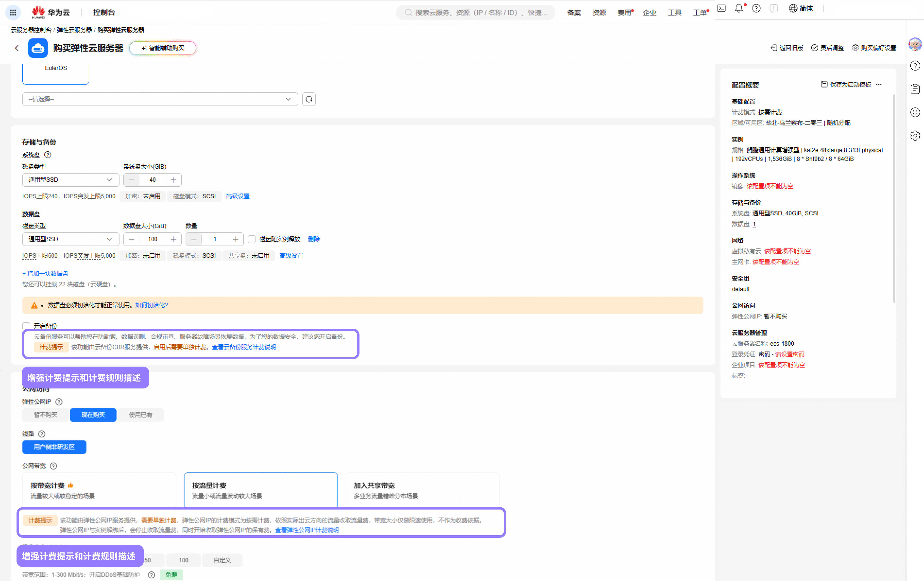This screenshot has height=581, width=924.
Task: Increase system disk size with plus
Action: [173, 180]
